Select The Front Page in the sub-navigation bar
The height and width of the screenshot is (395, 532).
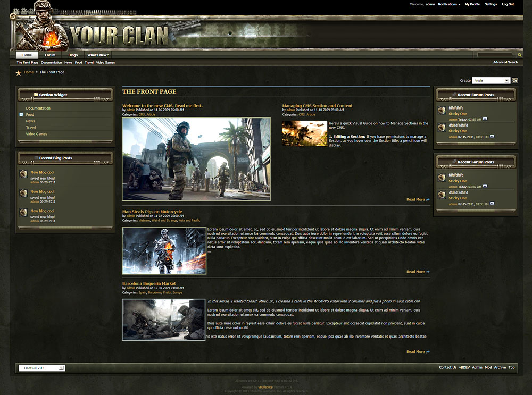[x=28, y=62]
